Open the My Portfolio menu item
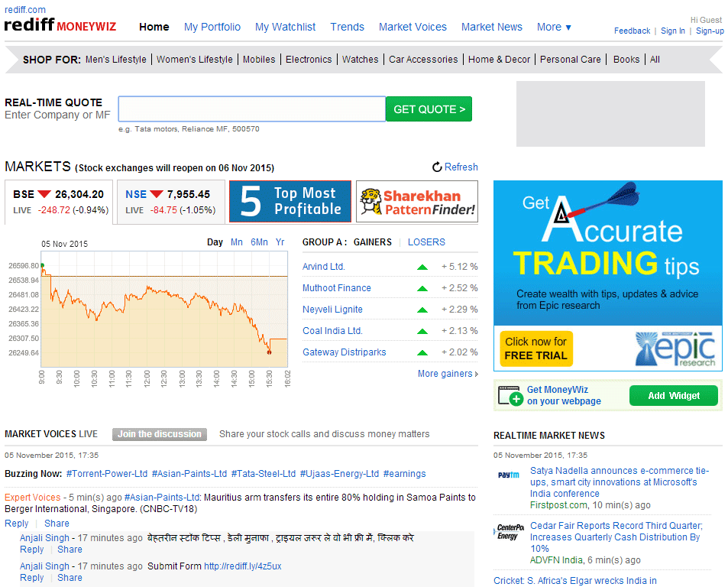The width and height of the screenshot is (728, 587). 212,27
